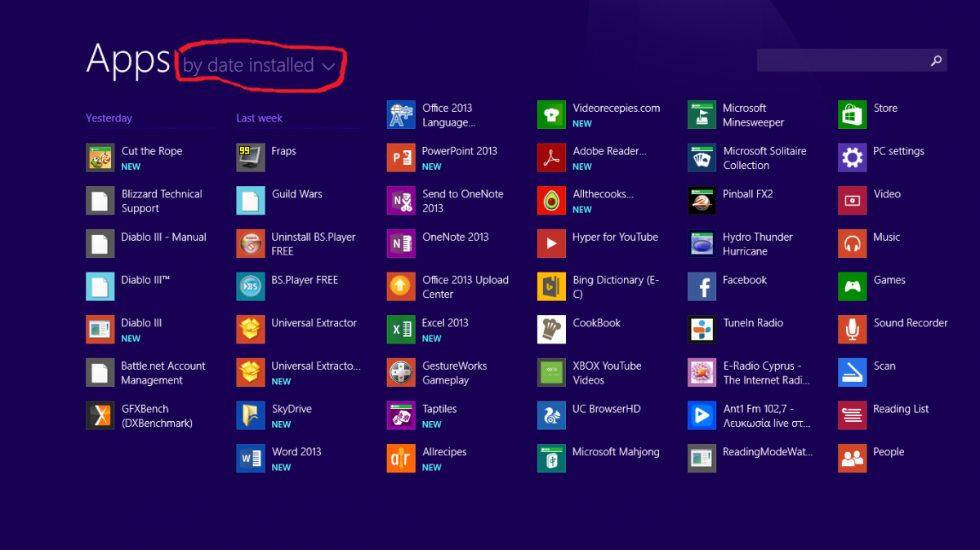Launch the TuneIn Radio icon

pyautogui.click(x=702, y=330)
